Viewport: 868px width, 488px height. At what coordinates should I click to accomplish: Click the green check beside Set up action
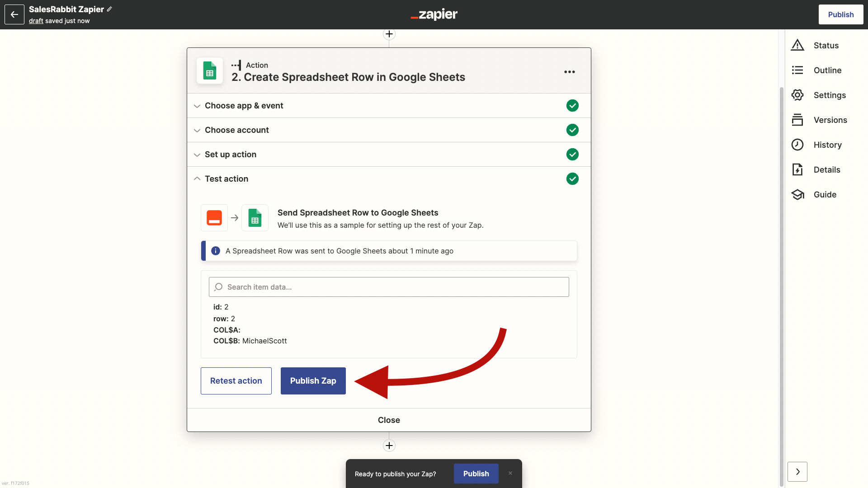point(572,155)
